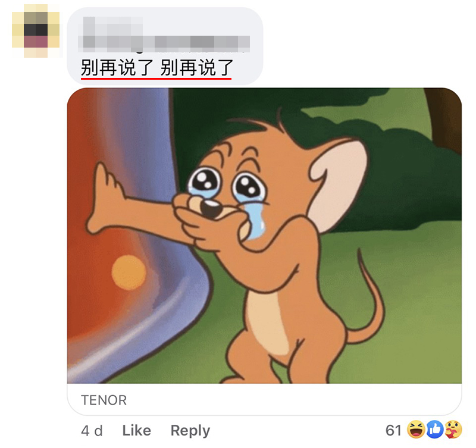Open the 4 d timestamp link
This screenshot has width=476, height=448.
click(92, 431)
